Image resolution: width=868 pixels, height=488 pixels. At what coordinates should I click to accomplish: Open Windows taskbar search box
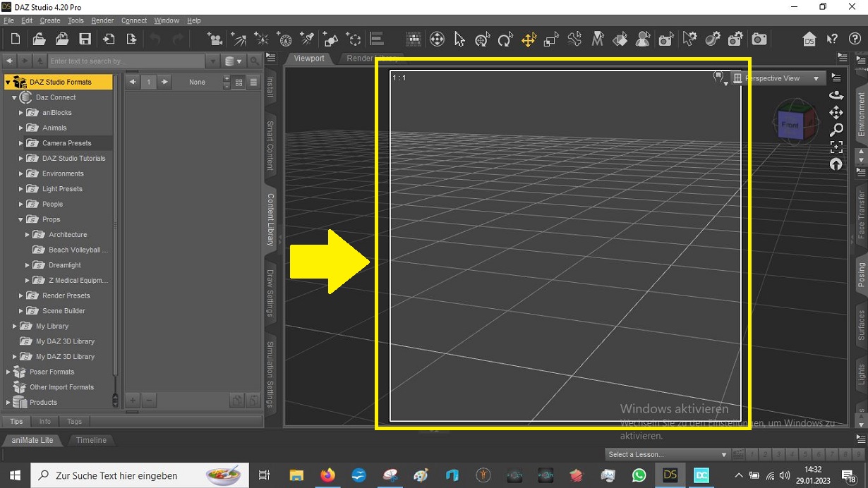(x=140, y=475)
